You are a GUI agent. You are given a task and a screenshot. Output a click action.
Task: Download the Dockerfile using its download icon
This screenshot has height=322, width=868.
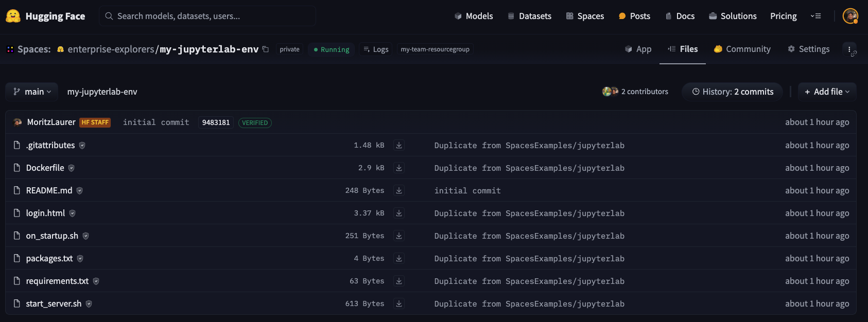399,168
